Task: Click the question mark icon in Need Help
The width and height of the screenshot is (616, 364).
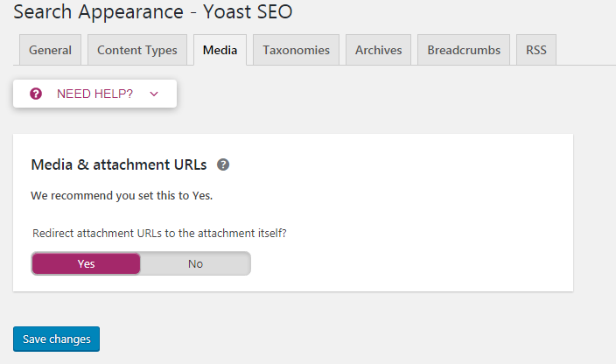Action: coord(36,94)
